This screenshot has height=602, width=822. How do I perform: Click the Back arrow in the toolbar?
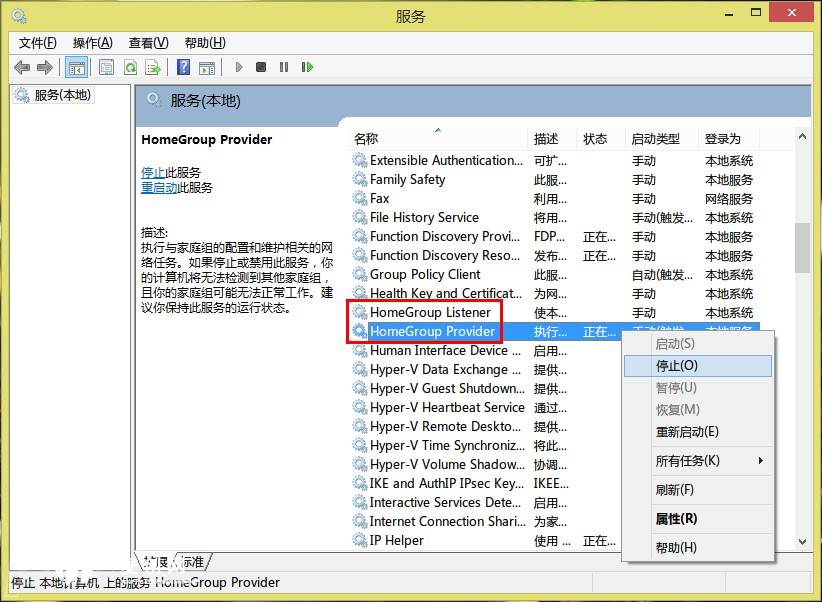22,67
